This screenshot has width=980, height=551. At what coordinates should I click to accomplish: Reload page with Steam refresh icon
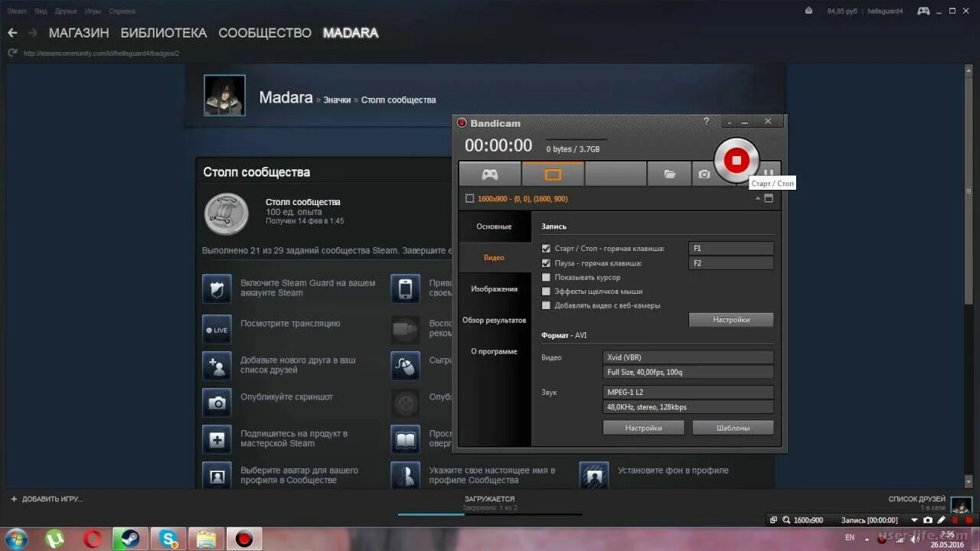[x=12, y=53]
